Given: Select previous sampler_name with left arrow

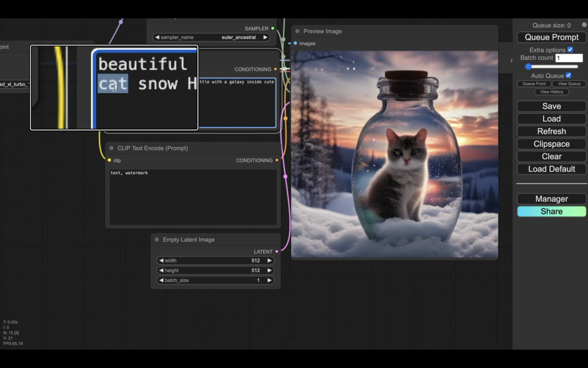Looking at the screenshot, I should click(x=157, y=37).
